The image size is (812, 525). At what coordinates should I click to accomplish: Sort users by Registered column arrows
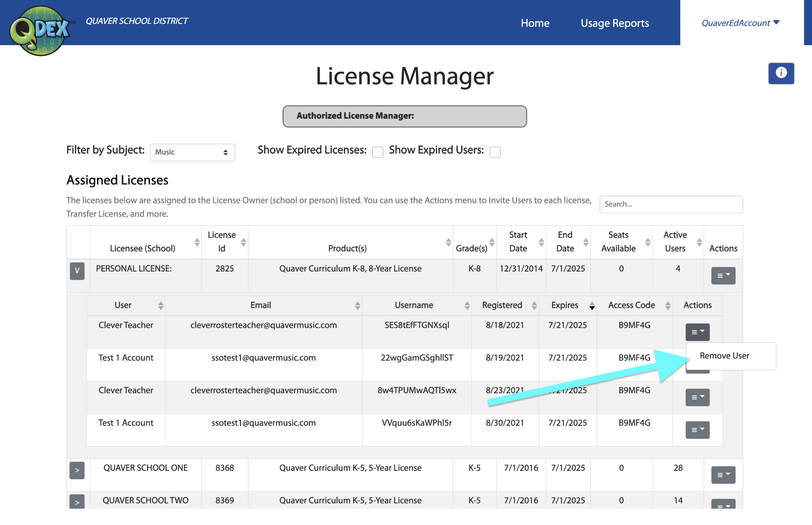click(534, 306)
